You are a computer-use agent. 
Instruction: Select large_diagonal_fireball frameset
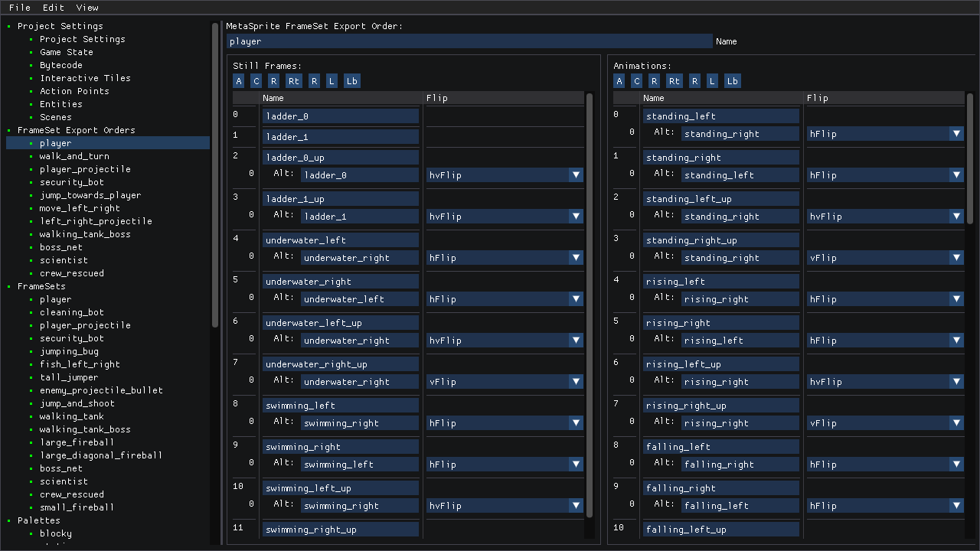[101, 455]
